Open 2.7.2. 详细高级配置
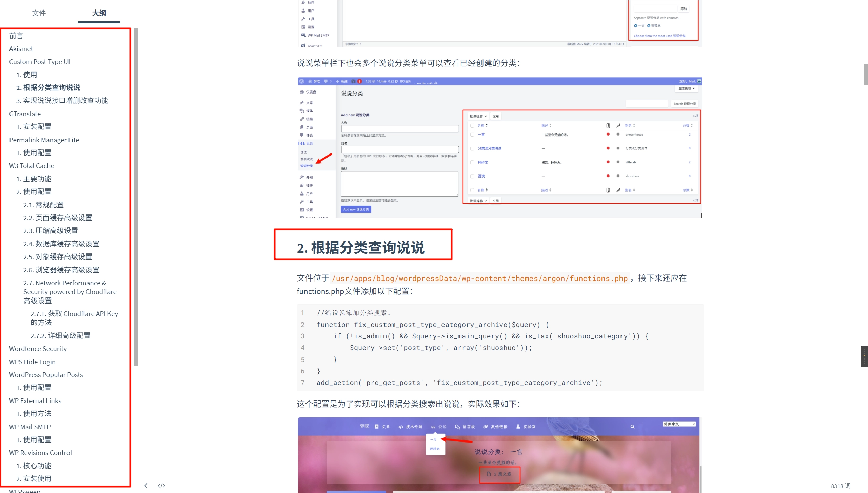 tap(60, 335)
